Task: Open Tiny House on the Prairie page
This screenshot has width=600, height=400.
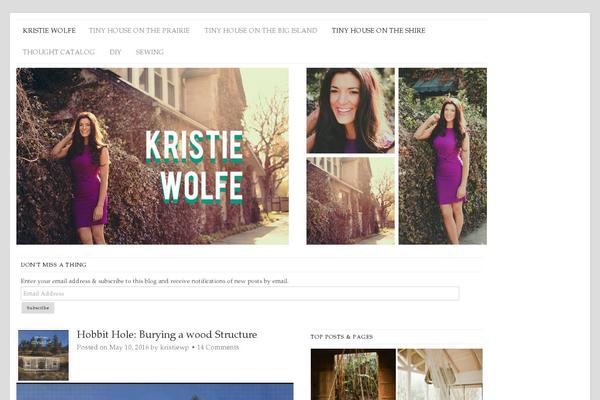Action: tap(139, 31)
